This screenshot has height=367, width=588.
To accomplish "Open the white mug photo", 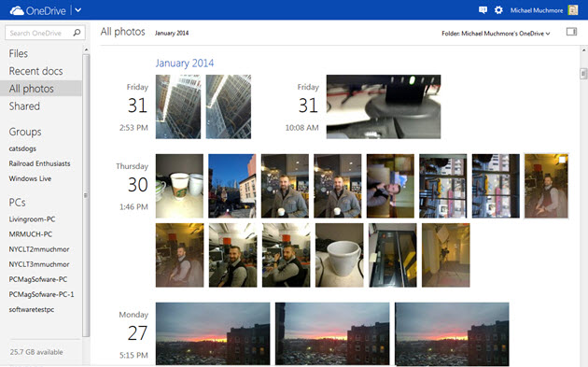I will pyautogui.click(x=340, y=255).
